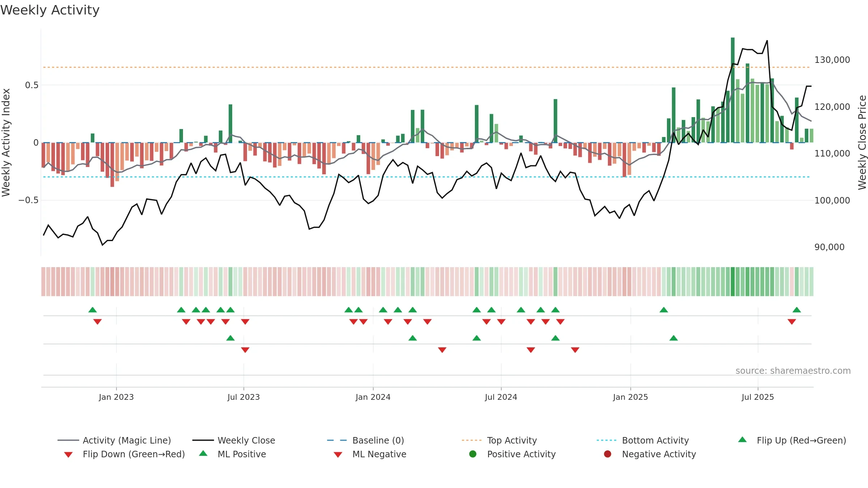Click the Jan 2024 x-axis label

[373, 397]
